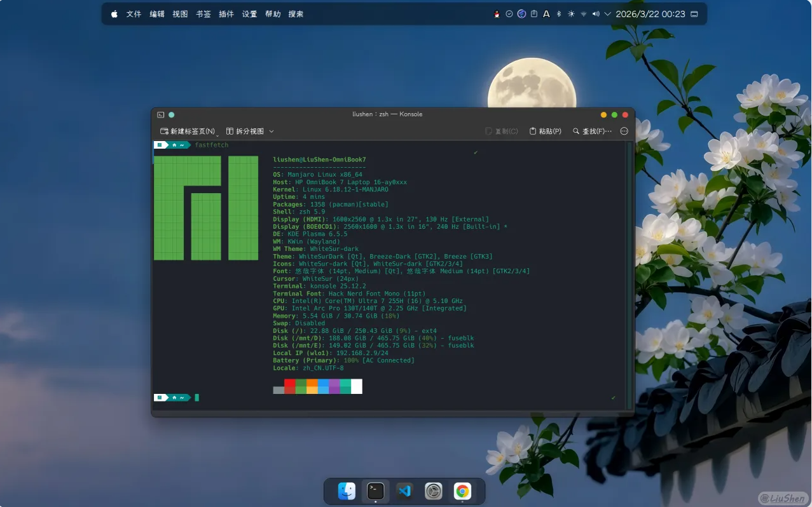Click the white color block in fastfetch palette

click(x=357, y=386)
